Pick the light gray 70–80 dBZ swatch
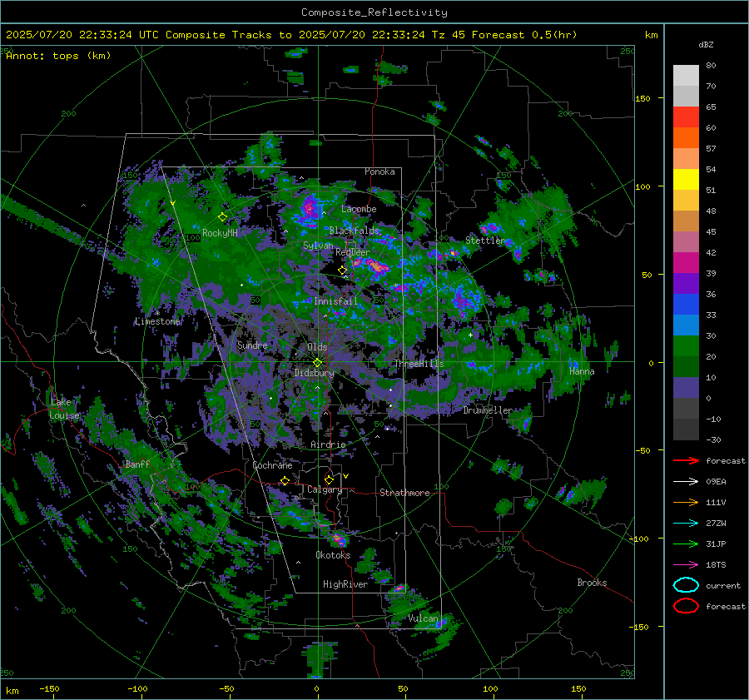 pos(686,76)
